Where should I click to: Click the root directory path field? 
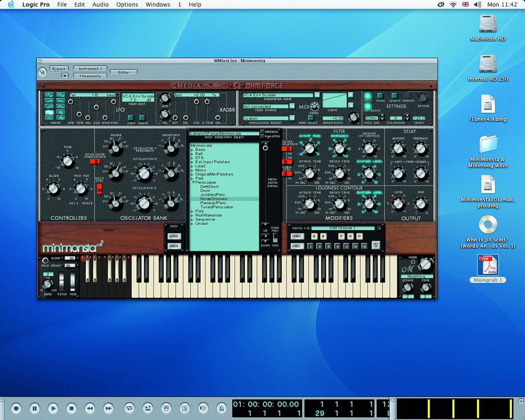(224, 133)
